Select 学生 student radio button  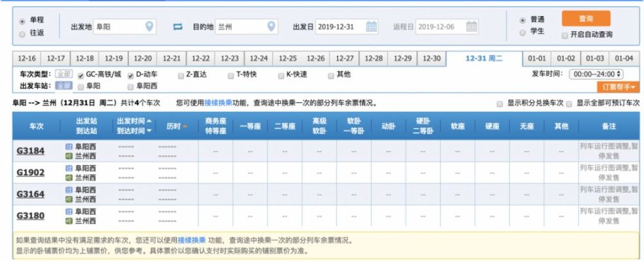[522, 32]
